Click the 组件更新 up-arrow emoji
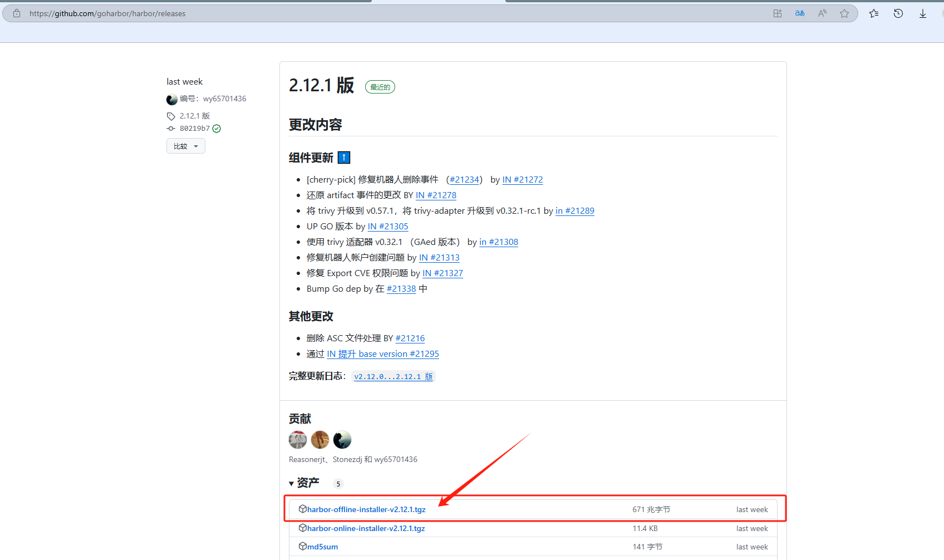Screen dimensions: 944x560 click(344, 158)
